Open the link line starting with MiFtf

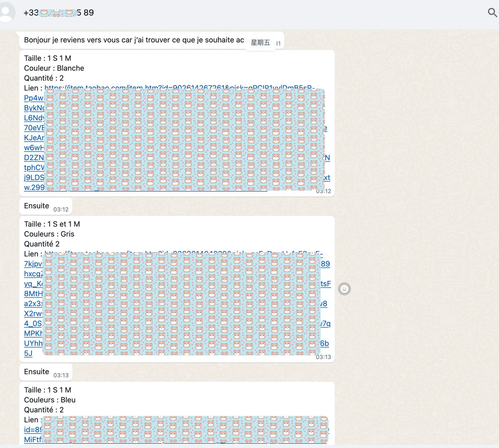[32, 440]
